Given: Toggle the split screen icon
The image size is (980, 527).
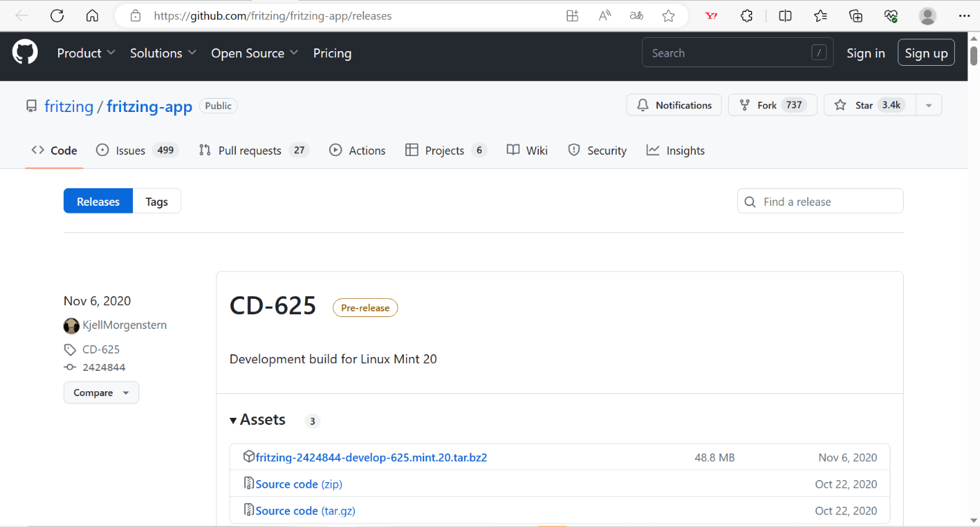Looking at the screenshot, I should pyautogui.click(x=785, y=15).
